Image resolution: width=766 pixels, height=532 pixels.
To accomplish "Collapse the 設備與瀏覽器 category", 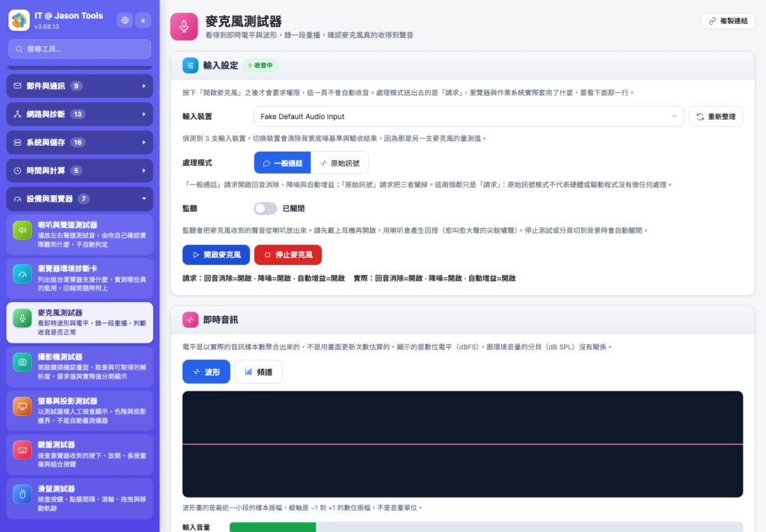I will click(79, 199).
